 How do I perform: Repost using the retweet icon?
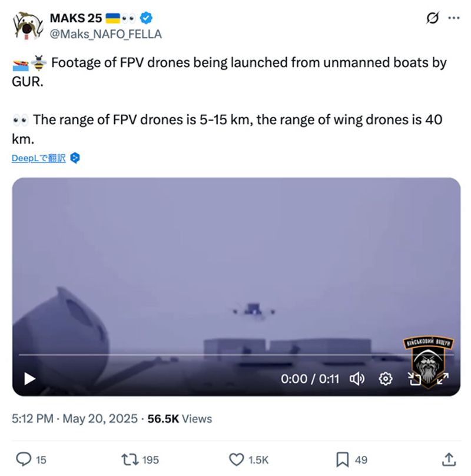coord(127,460)
